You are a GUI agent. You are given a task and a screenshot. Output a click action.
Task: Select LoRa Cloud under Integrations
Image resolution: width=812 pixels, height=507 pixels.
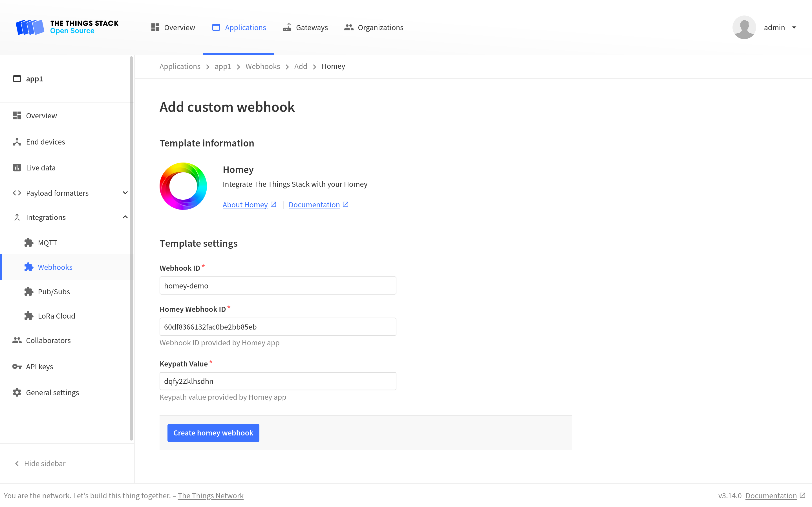(x=56, y=315)
